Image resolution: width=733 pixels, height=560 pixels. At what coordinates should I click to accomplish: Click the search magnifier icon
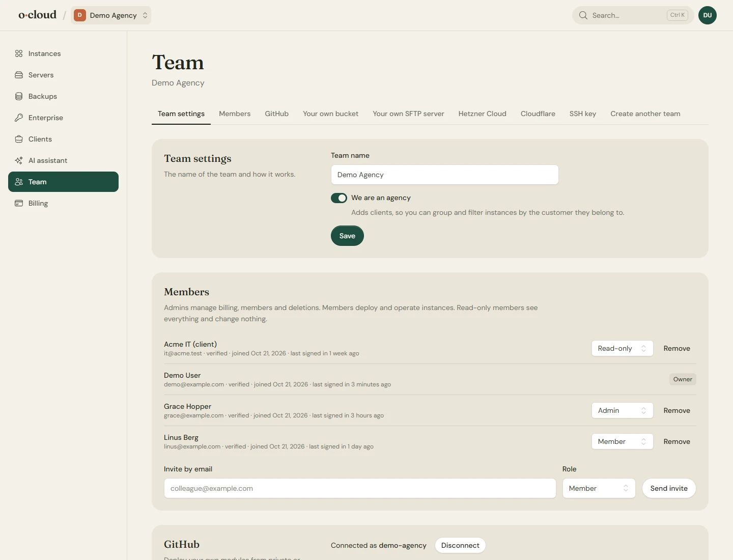[x=583, y=15]
